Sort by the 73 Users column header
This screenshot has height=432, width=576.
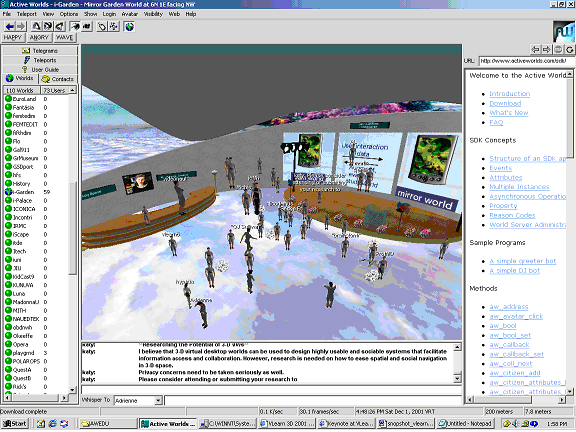click(54, 90)
